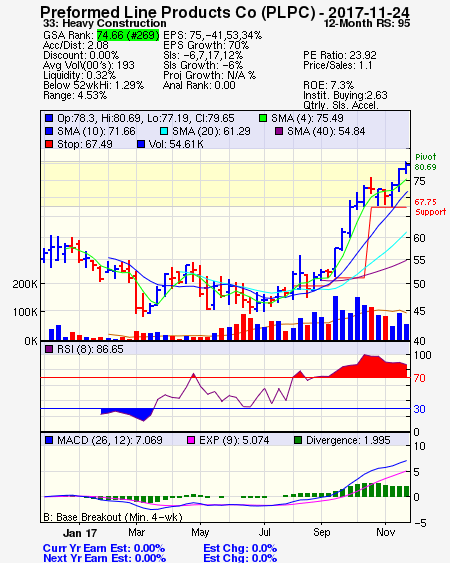Click the 'EXP (9): 5.074' label
450x563 pixels.
(234, 440)
